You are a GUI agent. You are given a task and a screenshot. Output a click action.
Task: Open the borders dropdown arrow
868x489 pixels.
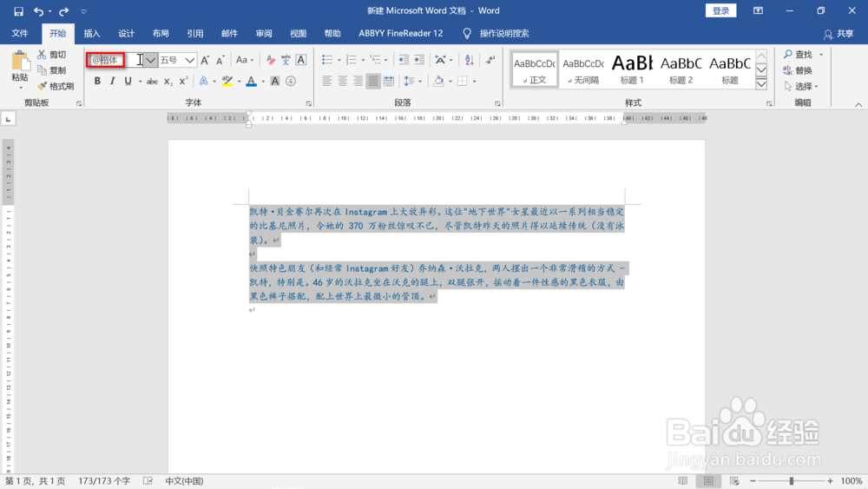475,82
